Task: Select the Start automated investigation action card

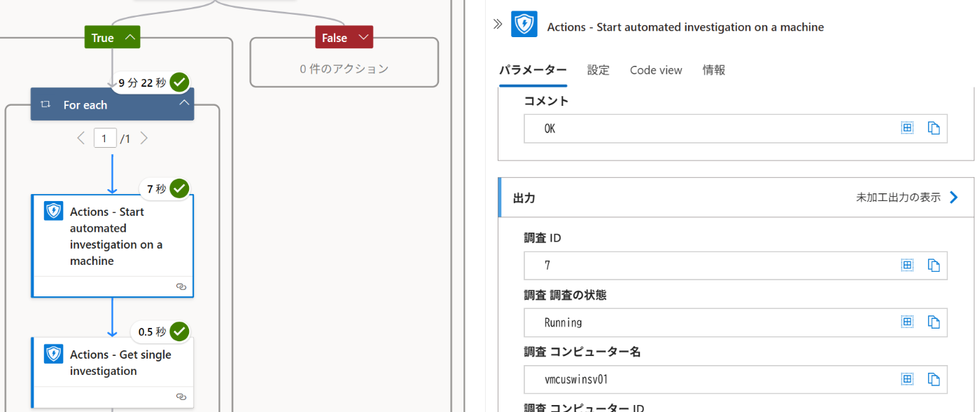Action: click(x=112, y=246)
